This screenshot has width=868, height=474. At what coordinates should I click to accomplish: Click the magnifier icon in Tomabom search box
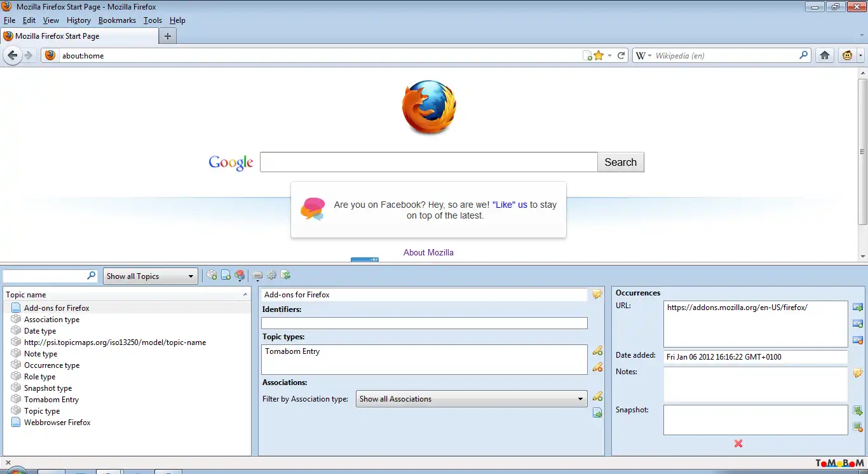tap(92, 276)
